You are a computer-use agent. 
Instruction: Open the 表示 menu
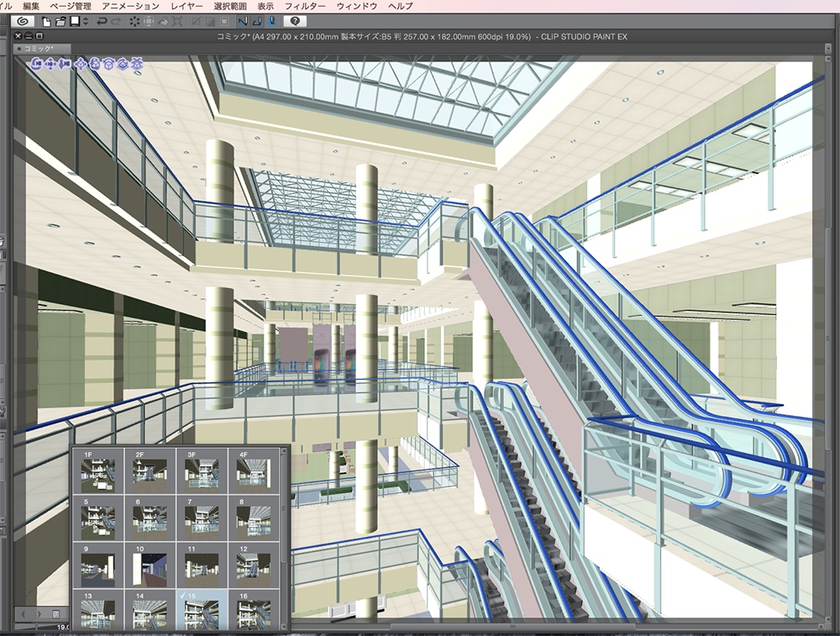[x=265, y=6]
